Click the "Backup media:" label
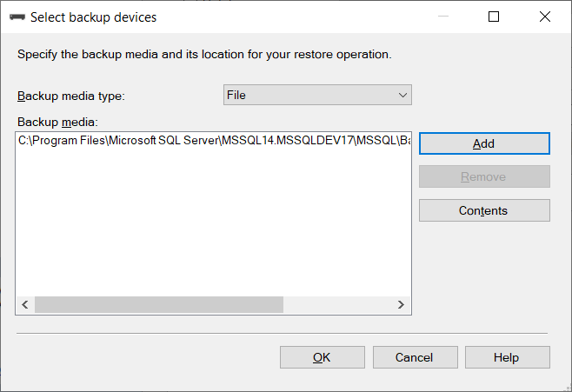Image resolution: width=572 pixels, height=392 pixels. click(58, 121)
